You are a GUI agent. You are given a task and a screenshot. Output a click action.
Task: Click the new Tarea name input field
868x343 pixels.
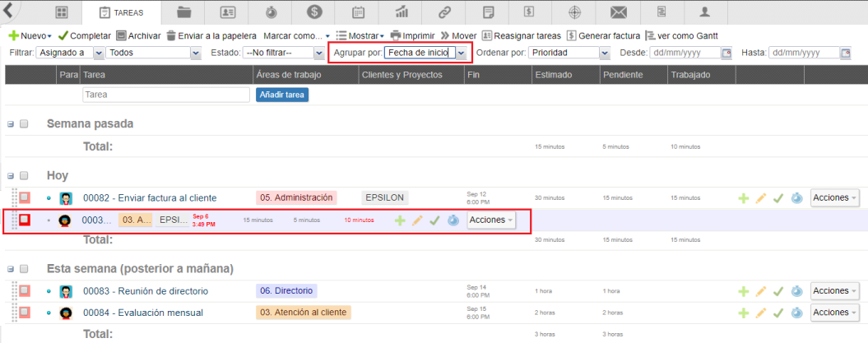tap(165, 95)
